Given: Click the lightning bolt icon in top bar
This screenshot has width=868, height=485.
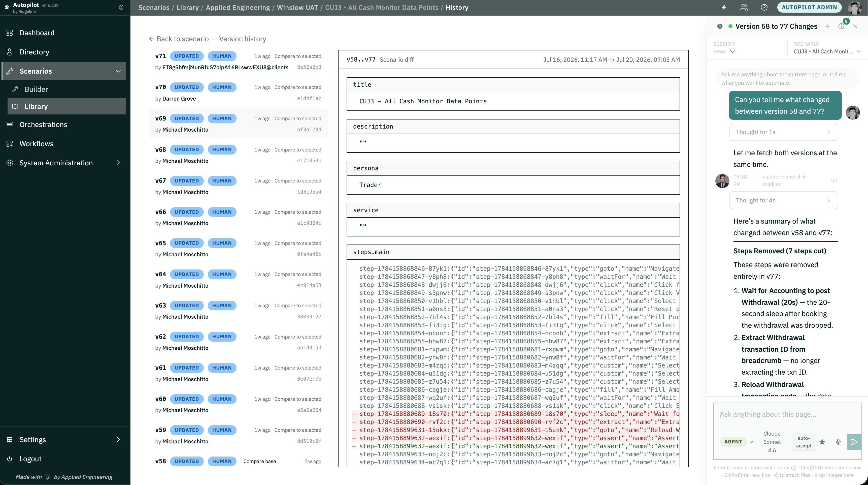Looking at the screenshot, I should (724, 7).
